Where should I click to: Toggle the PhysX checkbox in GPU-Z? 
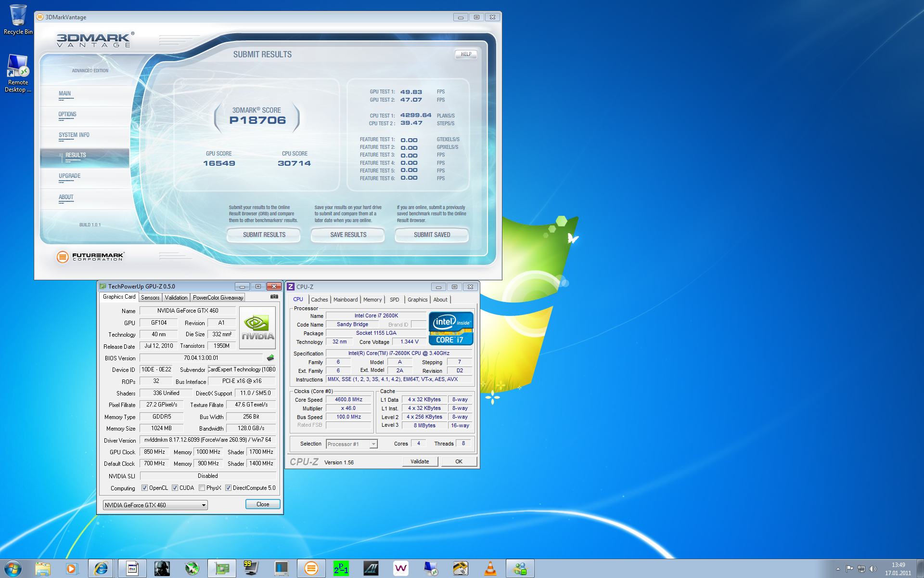(202, 488)
